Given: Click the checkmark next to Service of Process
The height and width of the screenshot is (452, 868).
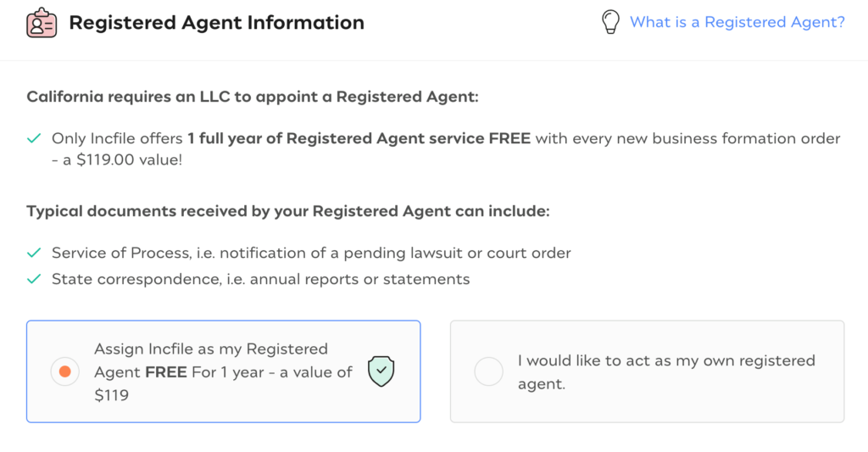Looking at the screenshot, I should 34,254.
